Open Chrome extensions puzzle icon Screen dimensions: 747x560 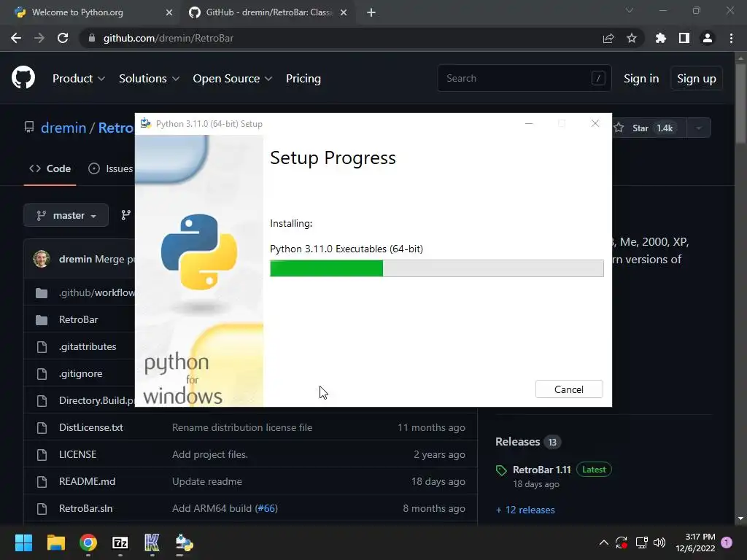[x=661, y=38]
